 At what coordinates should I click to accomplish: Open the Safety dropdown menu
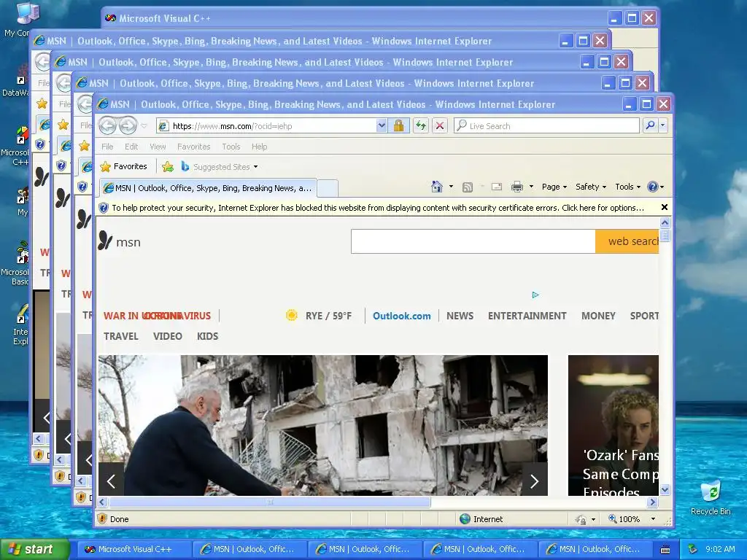tap(591, 187)
